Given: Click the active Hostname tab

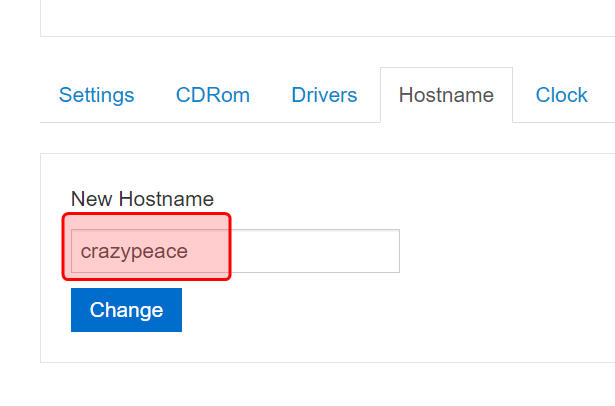Looking at the screenshot, I should coord(446,95).
